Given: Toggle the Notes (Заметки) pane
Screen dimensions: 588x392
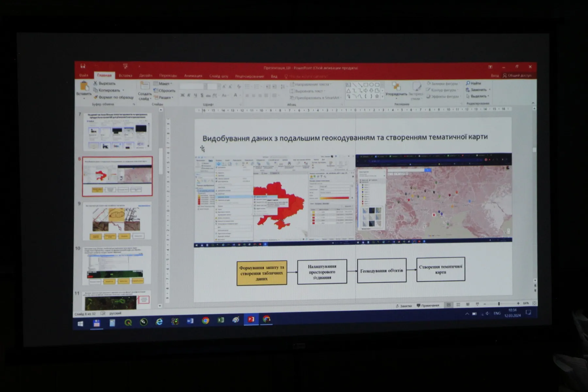Looking at the screenshot, I should coord(404,306).
